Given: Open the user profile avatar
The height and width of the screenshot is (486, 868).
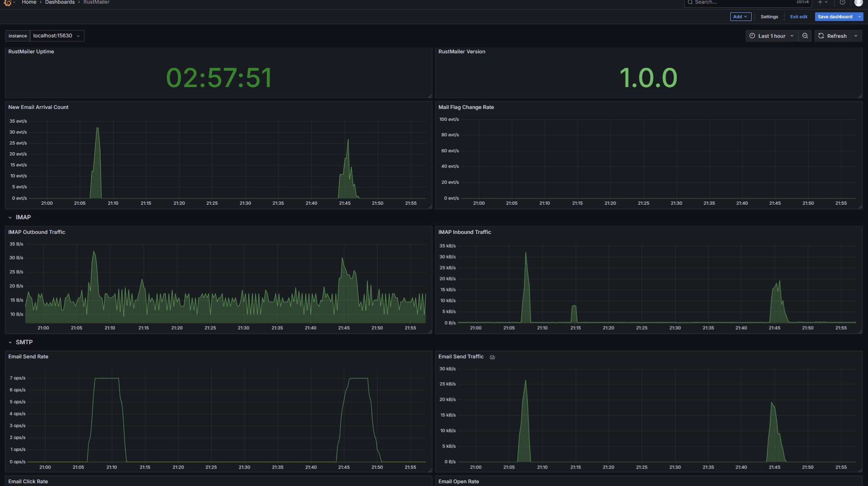Looking at the screenshot, I should tap(858, 2).
